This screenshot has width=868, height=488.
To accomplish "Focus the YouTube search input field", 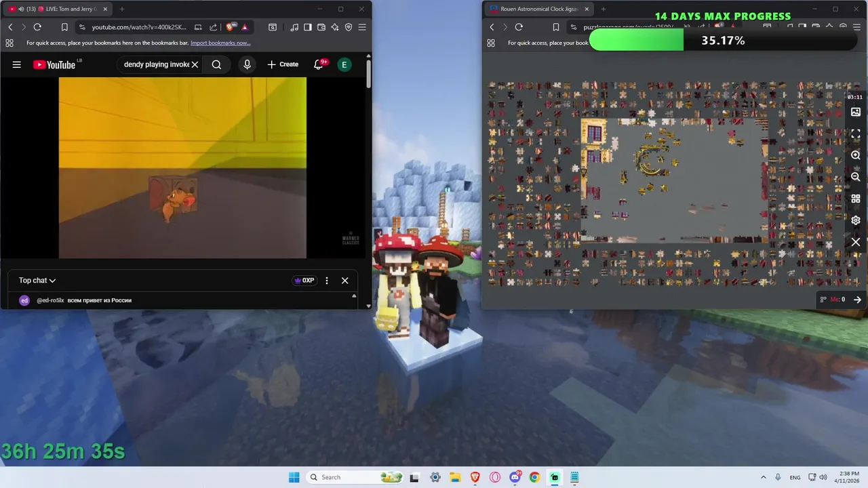I will tap(157, 64).
